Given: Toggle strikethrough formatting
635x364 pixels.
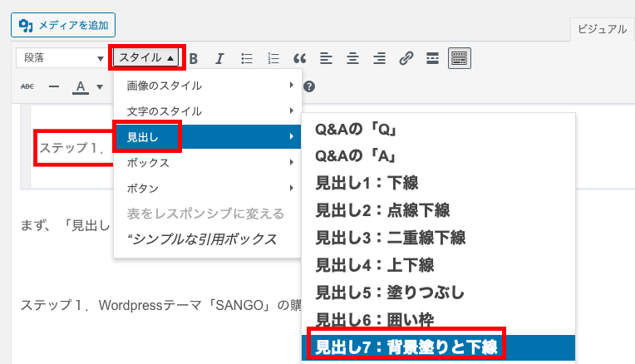Looking at the screenshot, I should tap(27, 86).
